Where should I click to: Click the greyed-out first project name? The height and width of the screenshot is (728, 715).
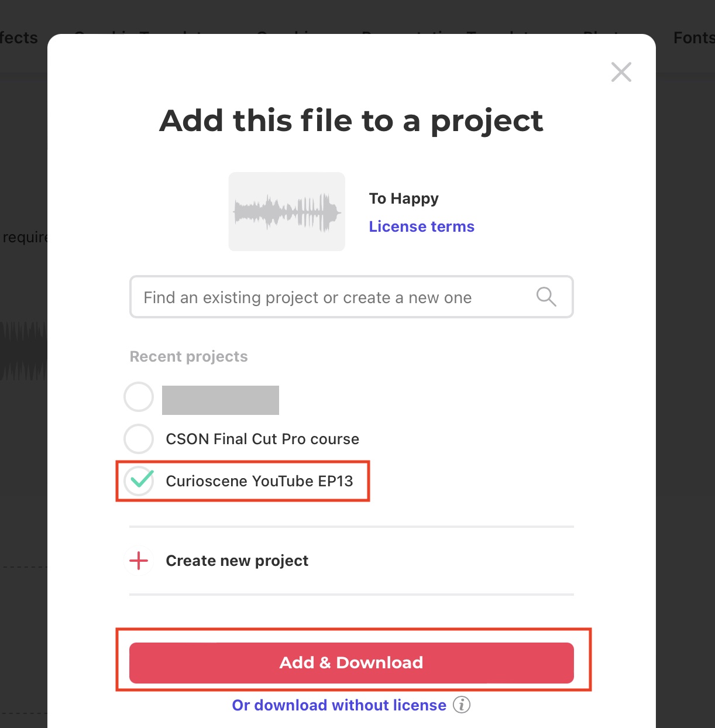click(x=221, y=400)
